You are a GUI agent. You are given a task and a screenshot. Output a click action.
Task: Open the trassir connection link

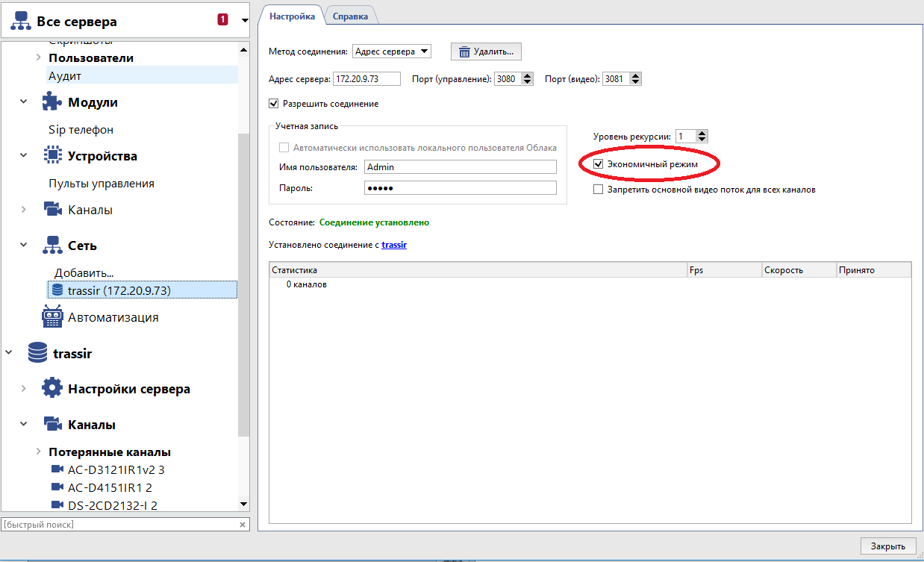point(394,245)
